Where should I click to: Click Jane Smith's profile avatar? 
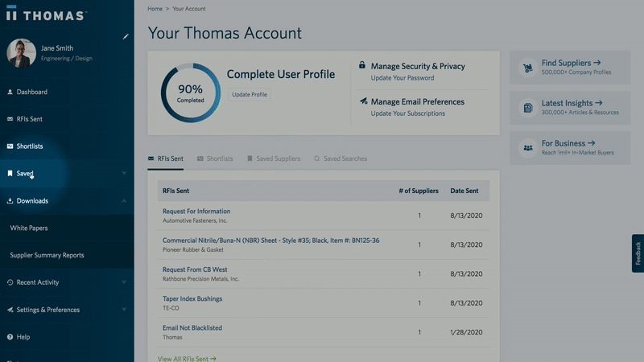(x=21, y=53)
